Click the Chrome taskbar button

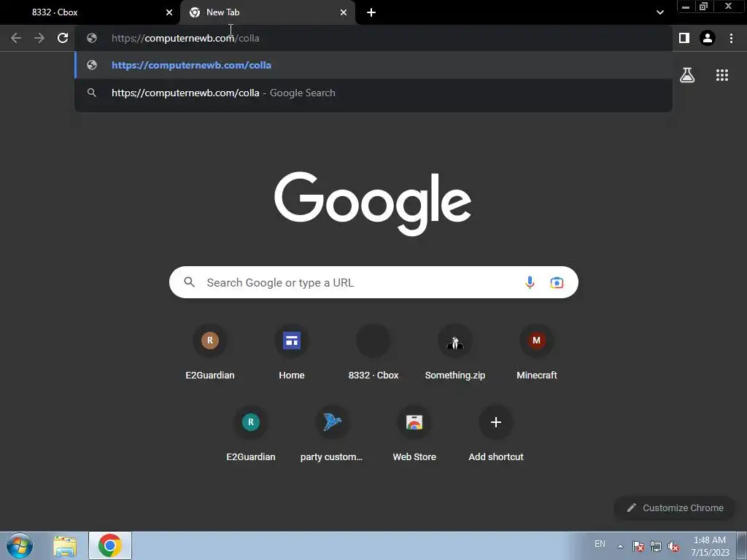pyautogui.click(x=110, y=545)
